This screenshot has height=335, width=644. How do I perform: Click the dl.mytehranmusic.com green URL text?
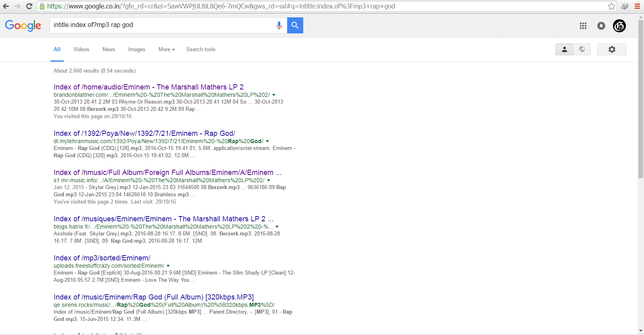pyautogui.click(x=158, y=141)
